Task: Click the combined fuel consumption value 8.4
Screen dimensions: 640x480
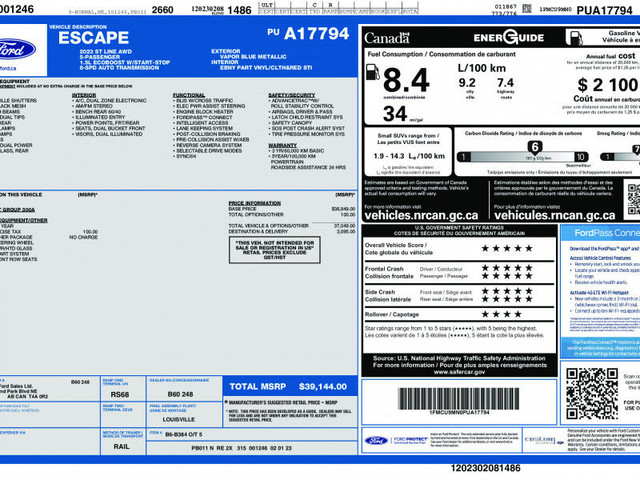Action: [406, 80]
